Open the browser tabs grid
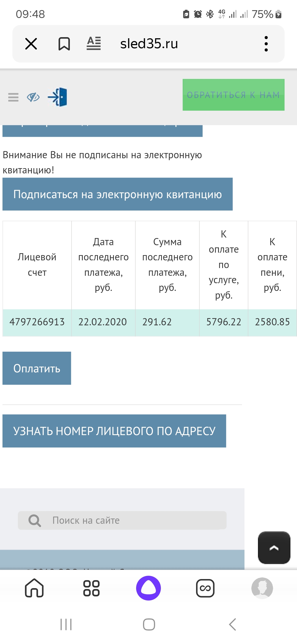 pos(91,588)
